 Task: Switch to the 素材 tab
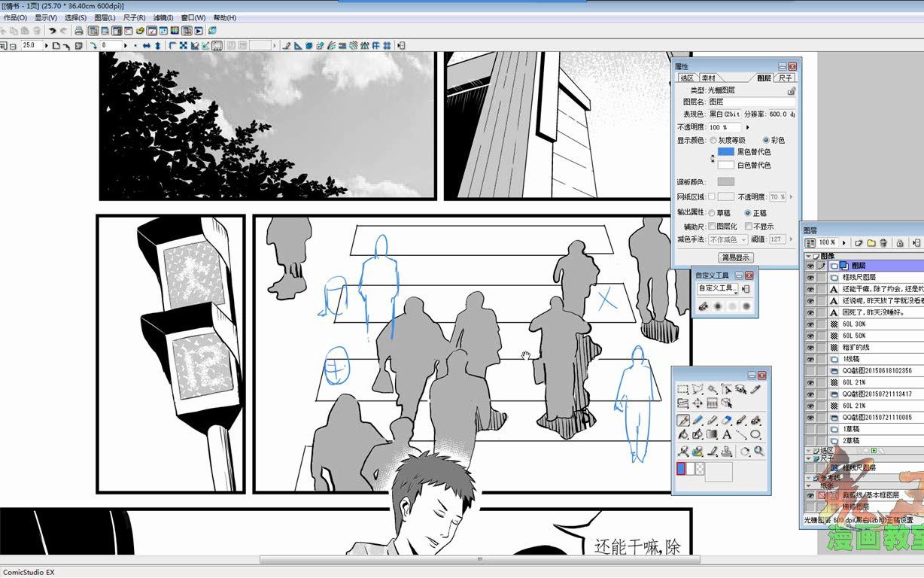tap(708, 78)
